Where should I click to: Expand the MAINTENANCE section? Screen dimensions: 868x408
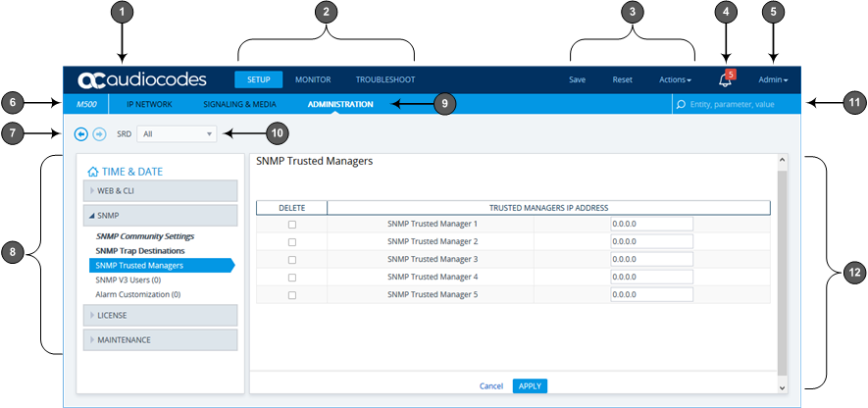(x=160, y=339)
